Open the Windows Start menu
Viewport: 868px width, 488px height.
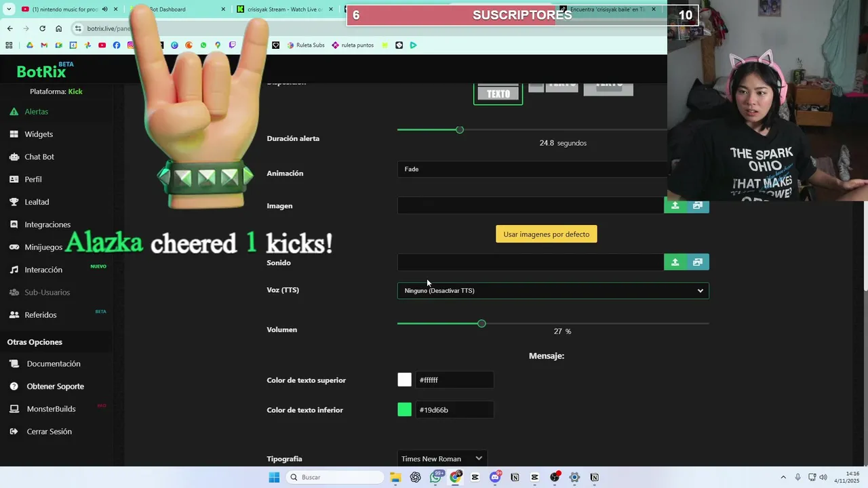[x=274, y=477]
